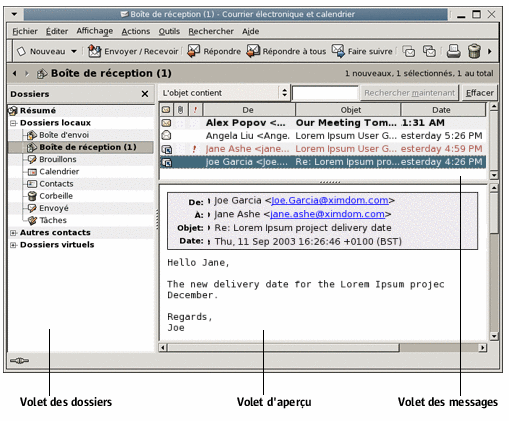Click Faire suivre forward button
The height and width of the screenshot is (421, 509).
pos(362,51)
